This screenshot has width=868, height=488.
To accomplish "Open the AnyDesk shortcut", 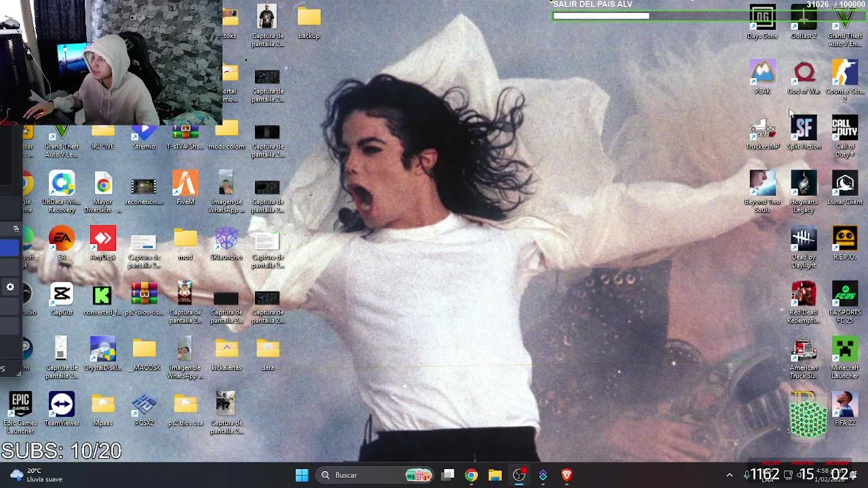I will pyautogui.click(x=103, y=244).
